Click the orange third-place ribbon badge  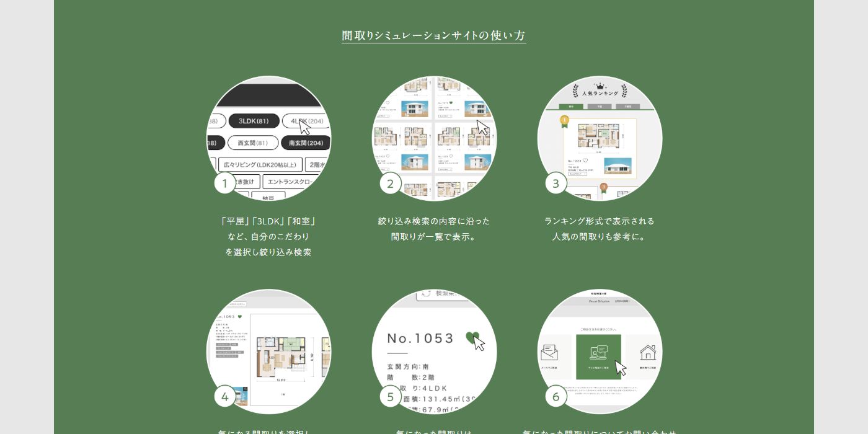[603, 186]
